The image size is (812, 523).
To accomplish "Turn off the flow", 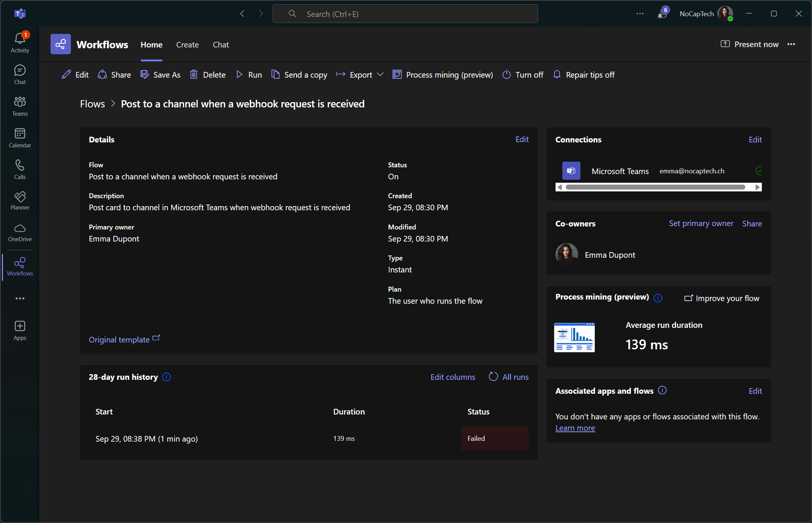I will pos(523,75).
